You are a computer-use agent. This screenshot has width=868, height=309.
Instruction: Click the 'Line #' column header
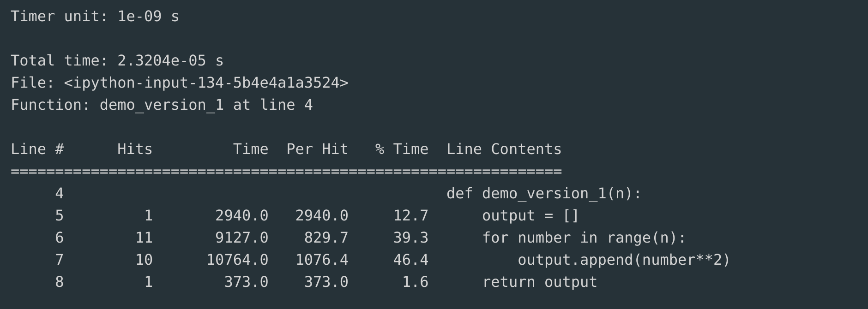tap(37, 149)
